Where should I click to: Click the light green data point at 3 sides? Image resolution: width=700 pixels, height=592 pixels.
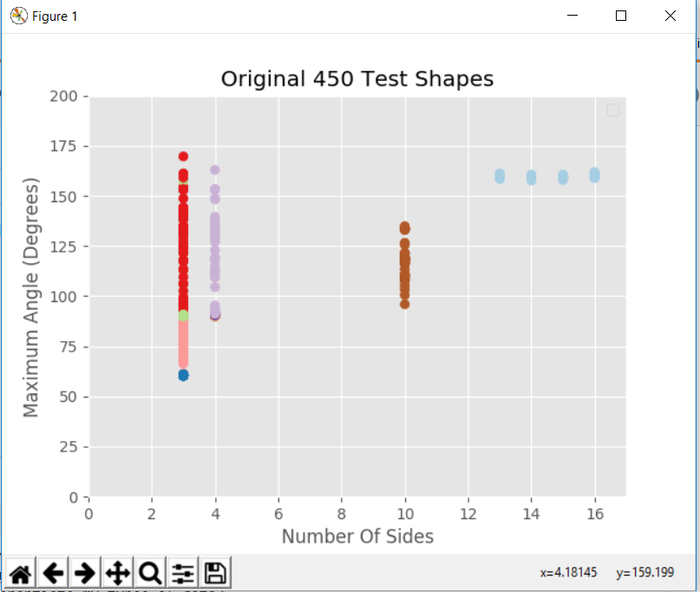(x=183, y=315)
